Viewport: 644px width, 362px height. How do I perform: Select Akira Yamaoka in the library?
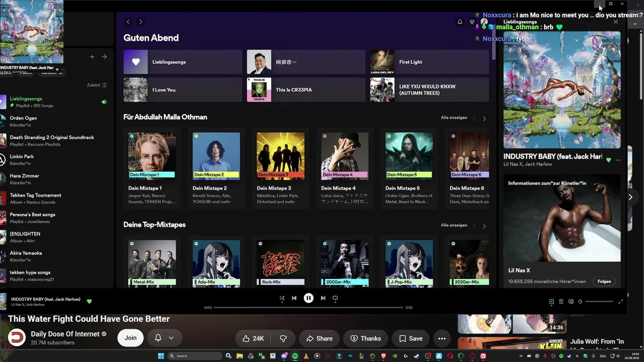[x=54, y=256]
